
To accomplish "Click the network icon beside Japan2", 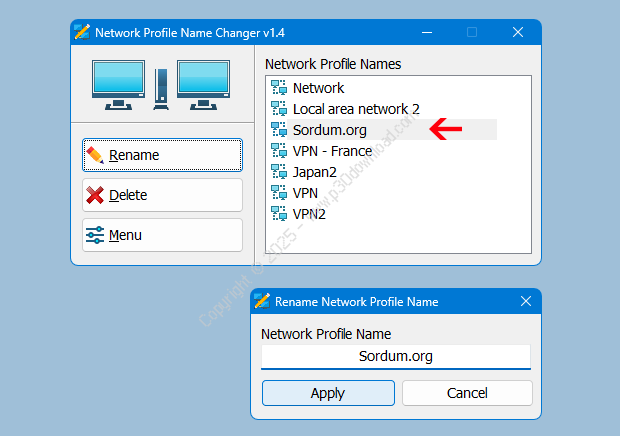I will [x=279, y=172].
